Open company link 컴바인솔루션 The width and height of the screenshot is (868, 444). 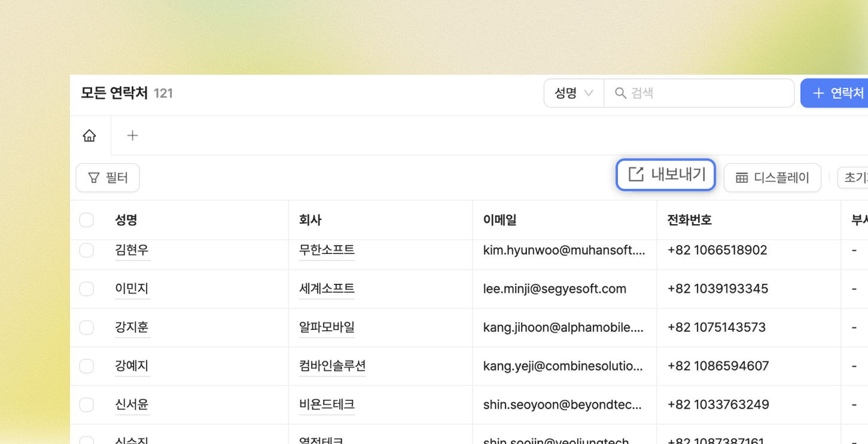click(332, 366)
